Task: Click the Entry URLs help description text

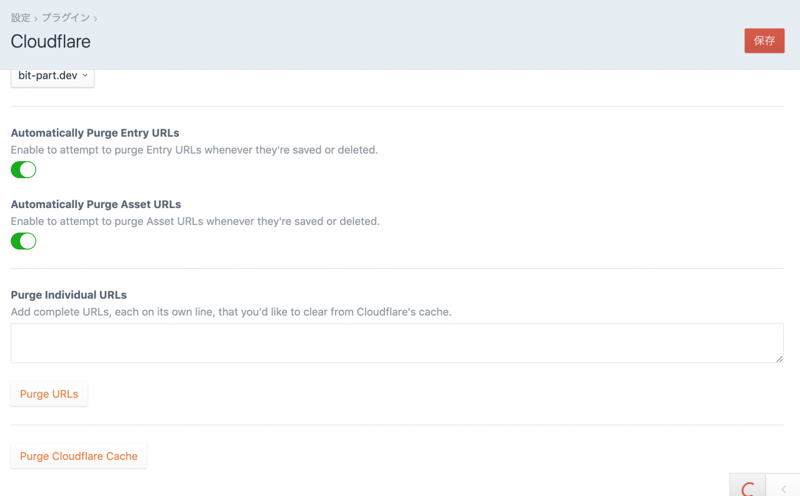Action: tap(194, 150)
